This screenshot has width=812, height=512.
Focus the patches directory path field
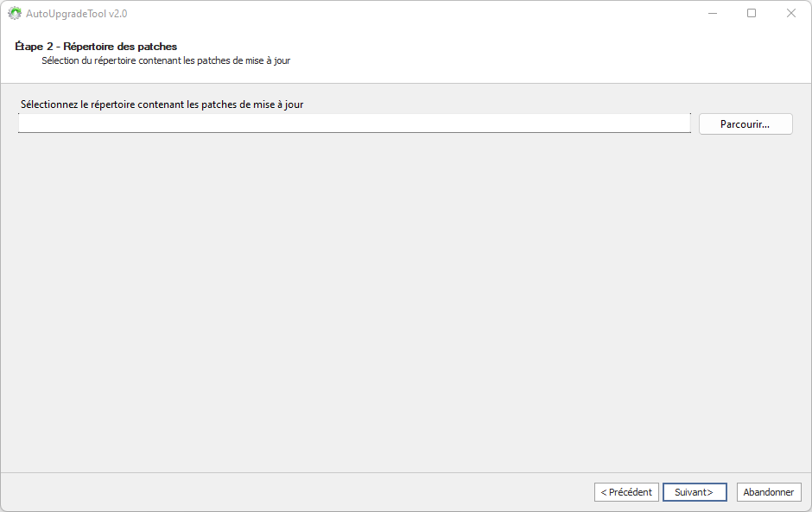point(354,123)
